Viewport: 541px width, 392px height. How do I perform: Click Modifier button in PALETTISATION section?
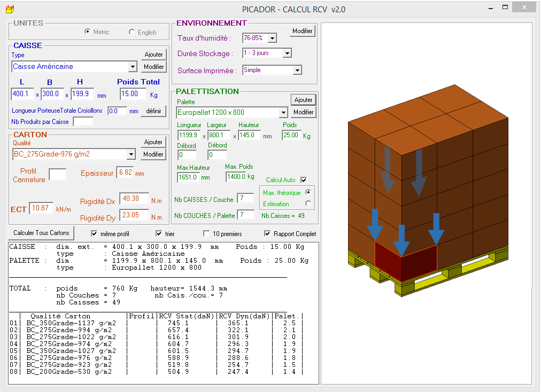tap(303, 112)
